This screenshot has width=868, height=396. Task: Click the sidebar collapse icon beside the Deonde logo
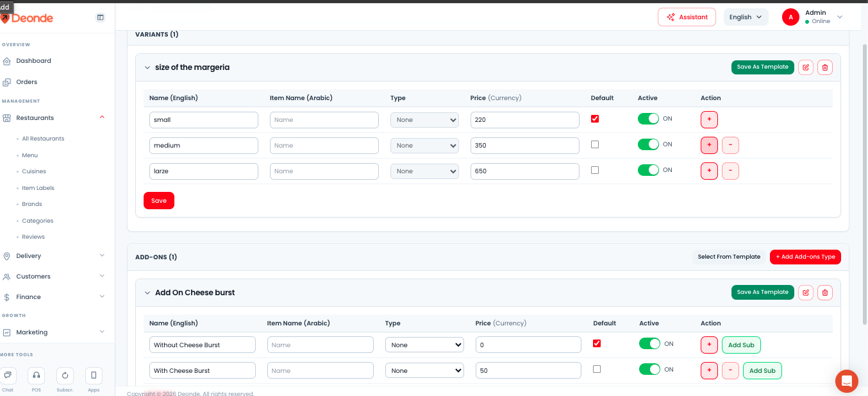[x=101, y=17]
